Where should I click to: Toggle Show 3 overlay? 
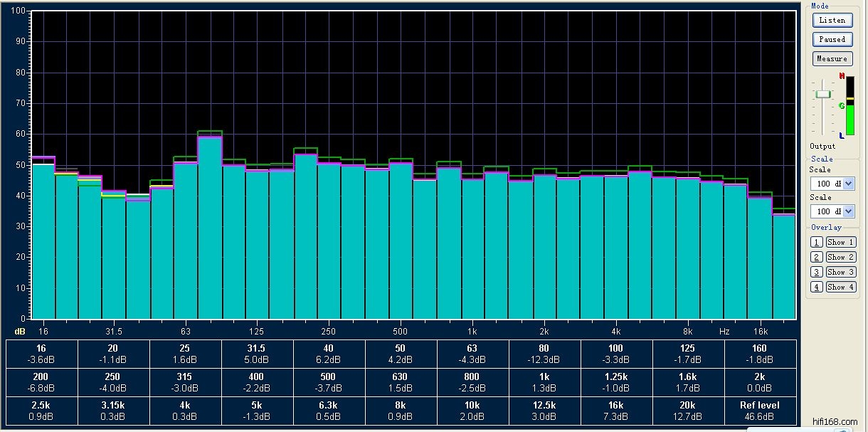[x=840, y=273]
